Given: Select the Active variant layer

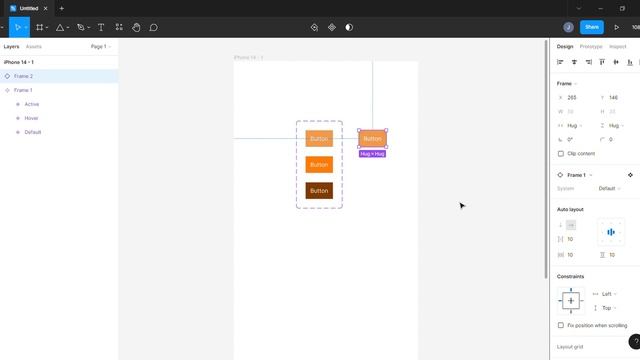Looking at the screenshot, I should pyautogui.click(x=59, y=104).
